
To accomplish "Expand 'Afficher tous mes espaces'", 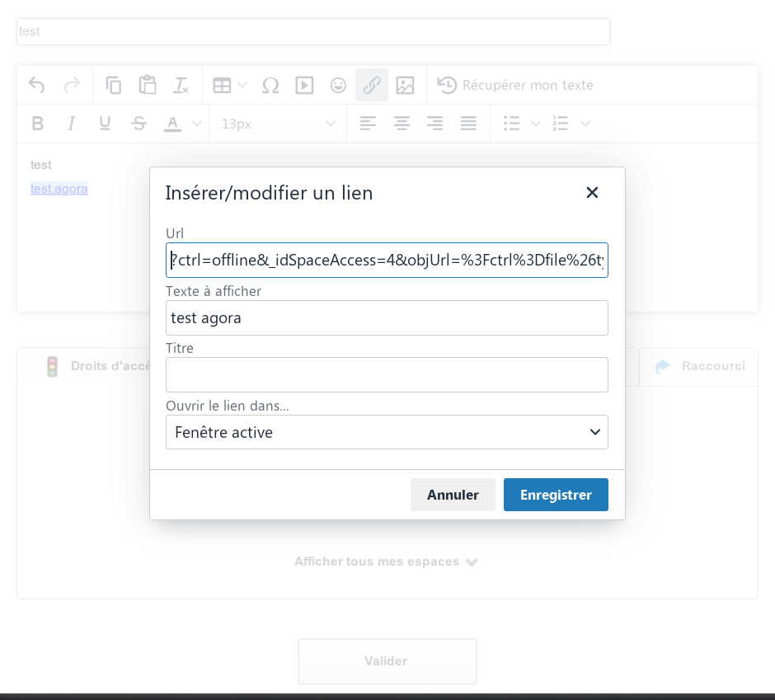I will coord(386,561).
